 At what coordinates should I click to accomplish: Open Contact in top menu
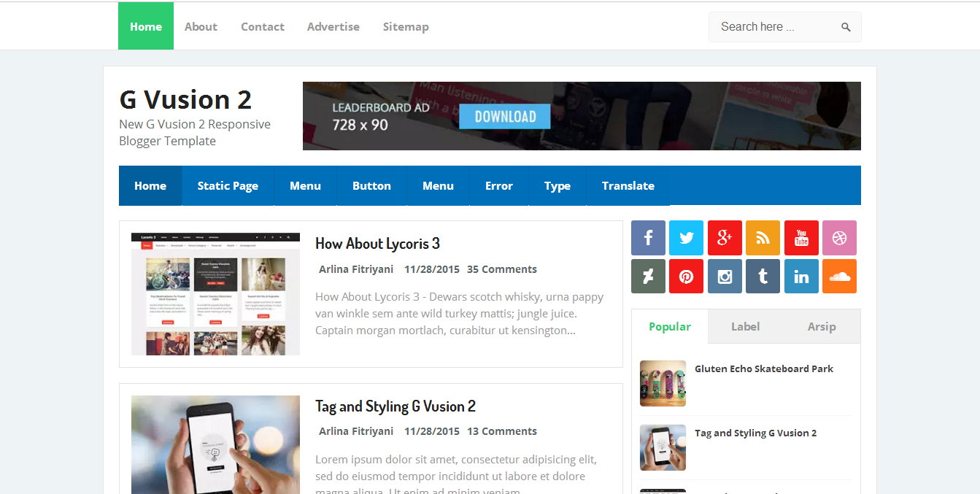pyautogui.click(x=263, y=26)
